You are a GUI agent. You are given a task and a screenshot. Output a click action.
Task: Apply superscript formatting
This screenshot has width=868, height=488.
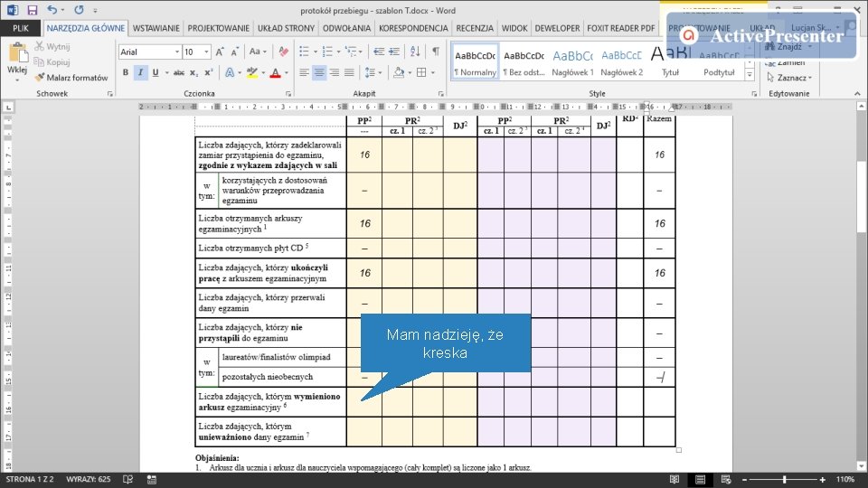coord(209,72)
